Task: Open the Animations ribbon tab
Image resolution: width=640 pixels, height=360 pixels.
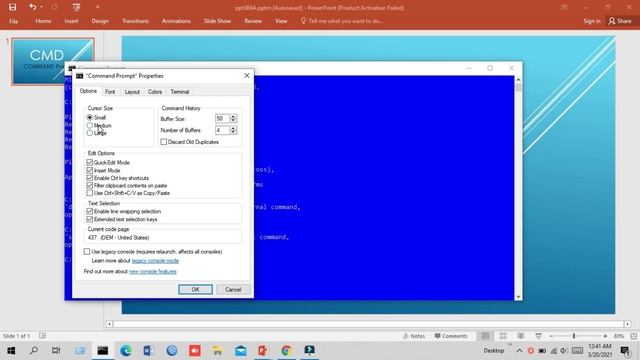Action: coord(176,21)
